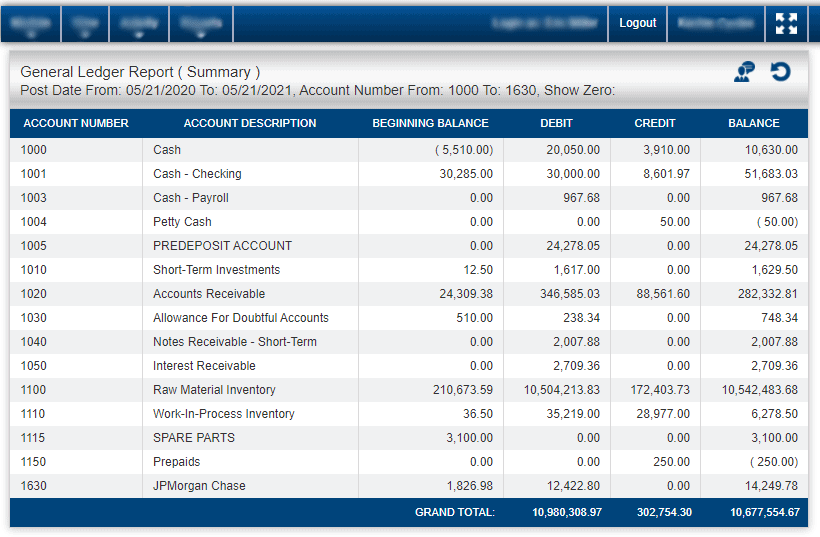The height and width of the screenshot is (537, 820).
Task: Select the Accounts Receivable row
Action: 409,294
